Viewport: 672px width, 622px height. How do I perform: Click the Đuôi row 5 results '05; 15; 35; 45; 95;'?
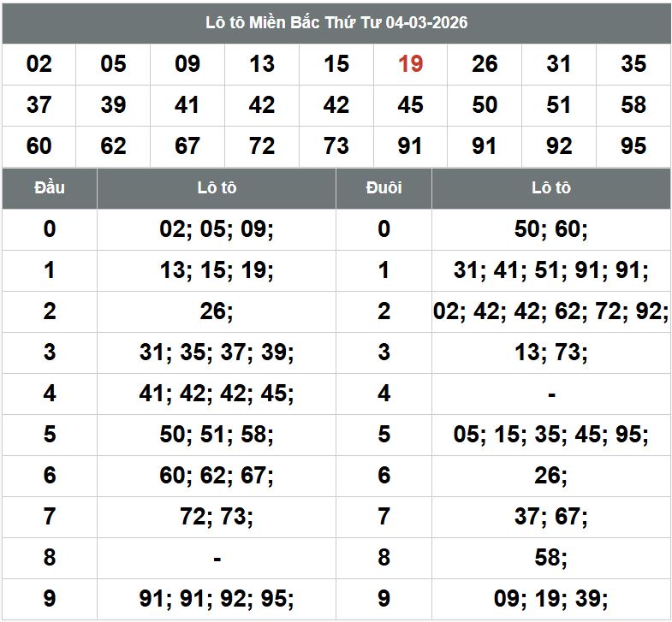(x=551, y=435)
